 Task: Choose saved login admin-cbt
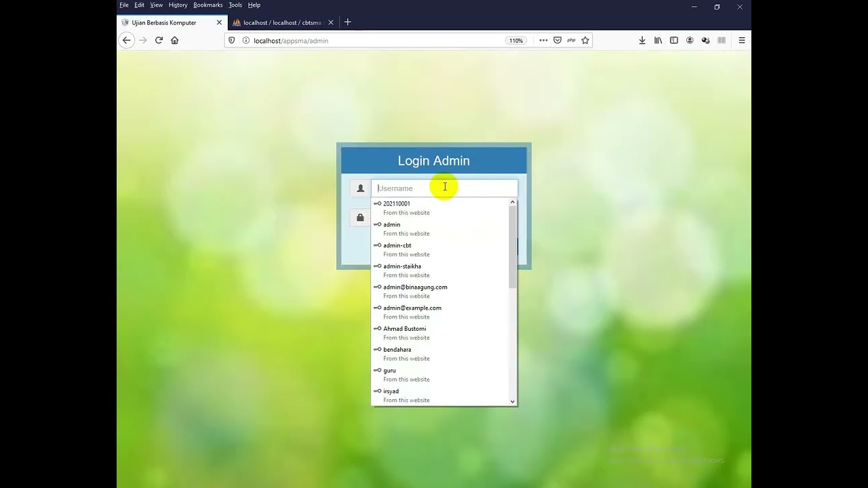point(439,250)
